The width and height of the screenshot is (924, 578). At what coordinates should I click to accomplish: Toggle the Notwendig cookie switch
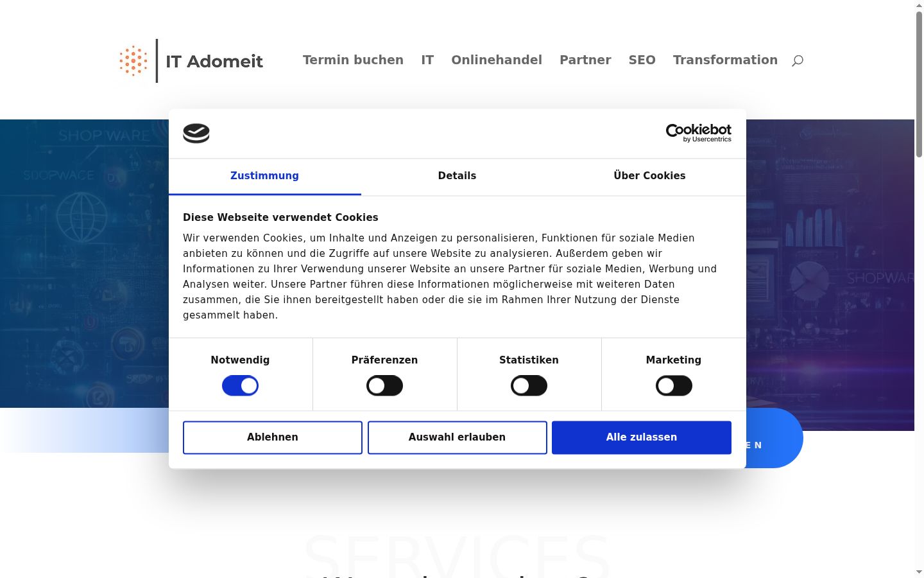240,386
